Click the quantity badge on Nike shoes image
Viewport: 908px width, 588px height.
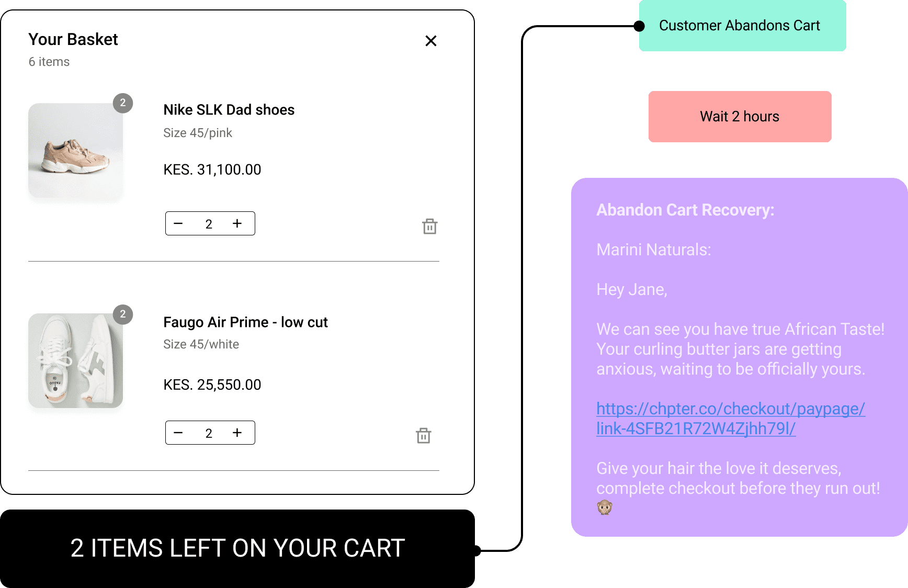[x=123, y=103]
